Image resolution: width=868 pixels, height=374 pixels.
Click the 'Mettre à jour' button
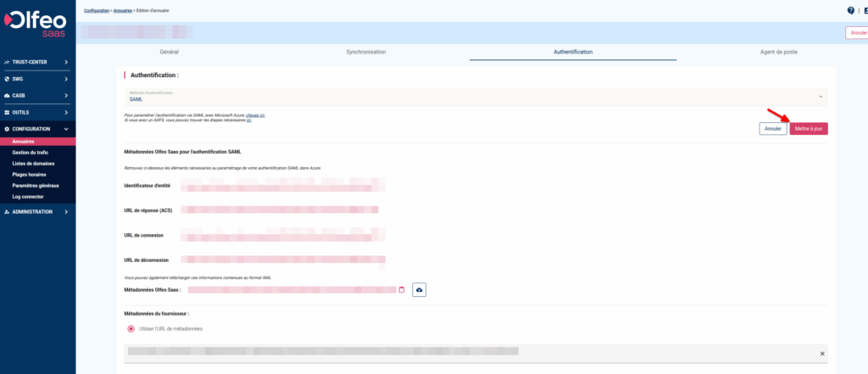tap(808, 129)
